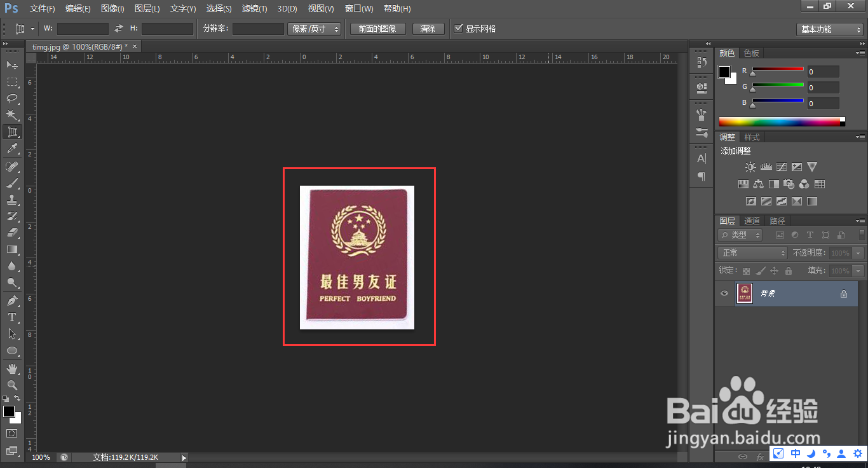Select the Pen tool

(12, 301)
